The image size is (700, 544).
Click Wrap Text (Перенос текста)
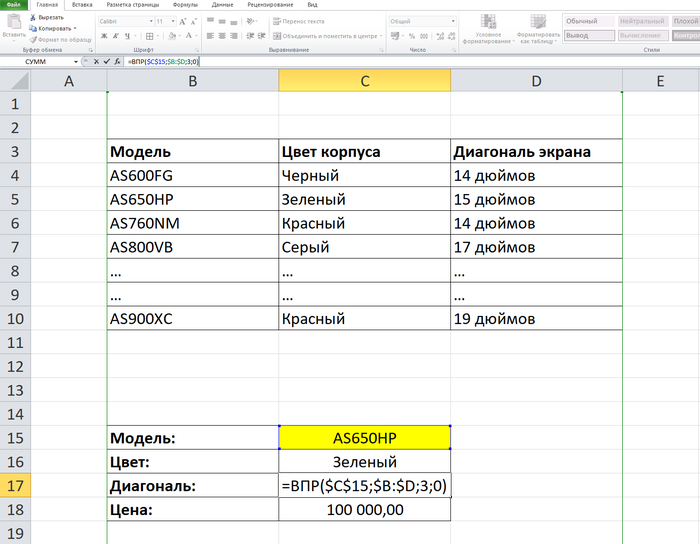(x=299, y=21)
